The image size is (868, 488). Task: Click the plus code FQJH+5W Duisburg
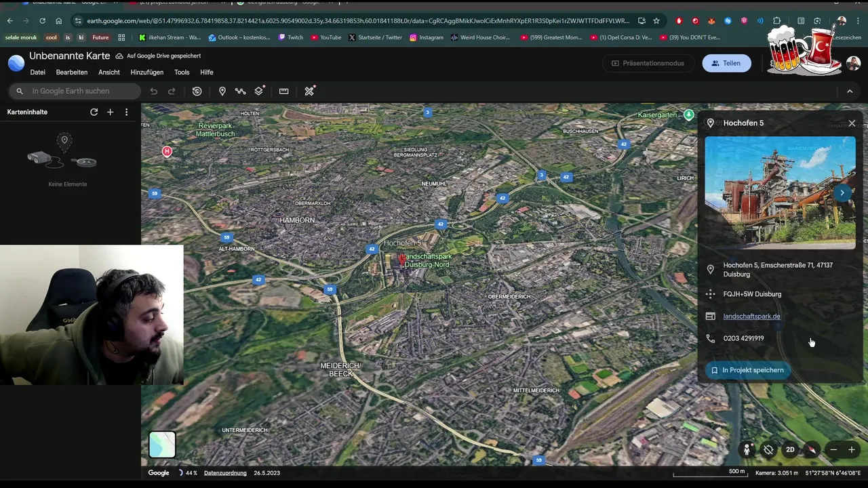752,294
